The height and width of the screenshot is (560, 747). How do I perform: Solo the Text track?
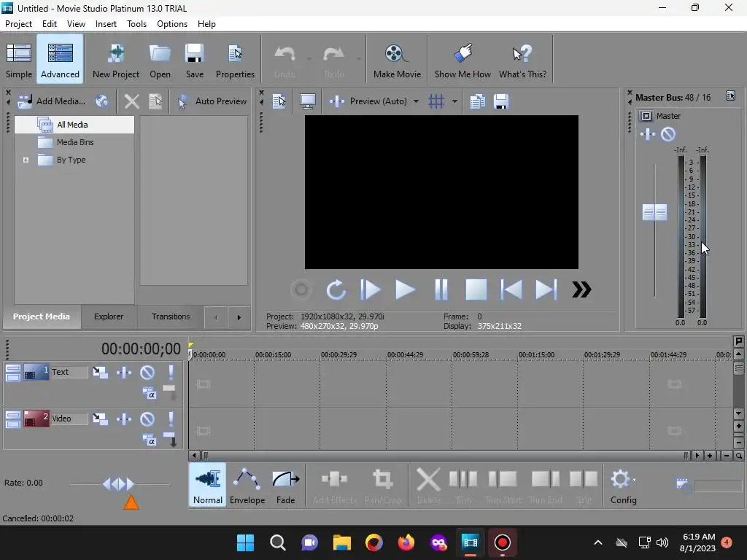point(171,373)
